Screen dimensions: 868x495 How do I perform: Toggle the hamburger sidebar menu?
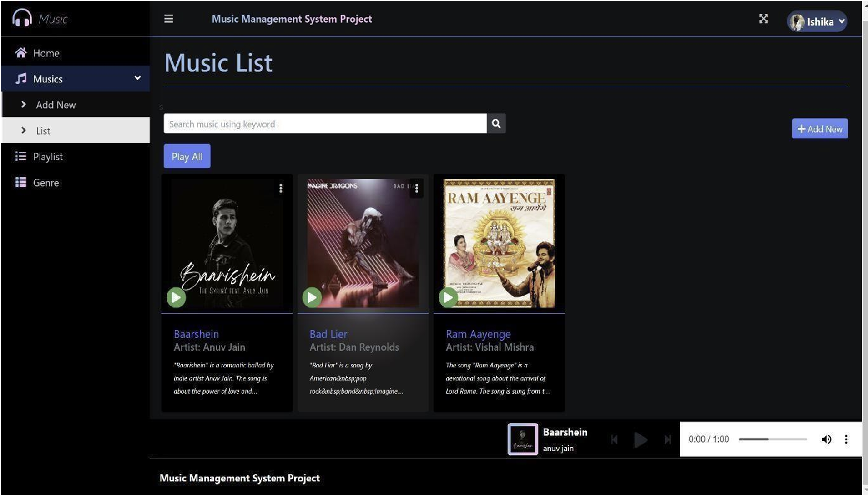168,19
